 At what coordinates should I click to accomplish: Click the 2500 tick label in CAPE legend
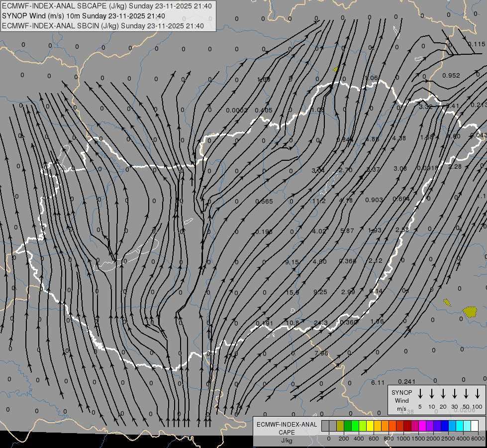pyautogui.click(x=448, y=439)
